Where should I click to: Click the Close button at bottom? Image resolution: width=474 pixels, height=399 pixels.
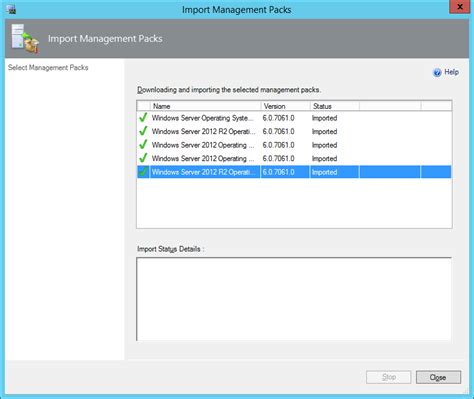(x=438, y=377)
